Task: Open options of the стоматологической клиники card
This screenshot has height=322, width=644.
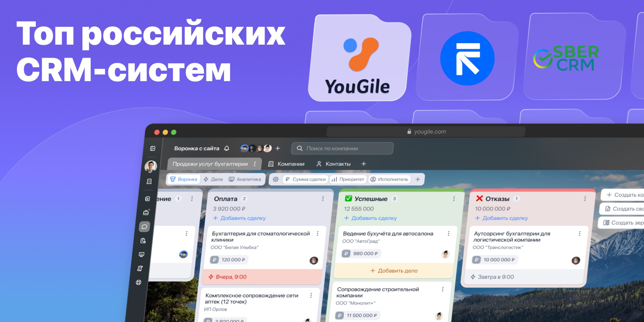Action: click(317, 233)
